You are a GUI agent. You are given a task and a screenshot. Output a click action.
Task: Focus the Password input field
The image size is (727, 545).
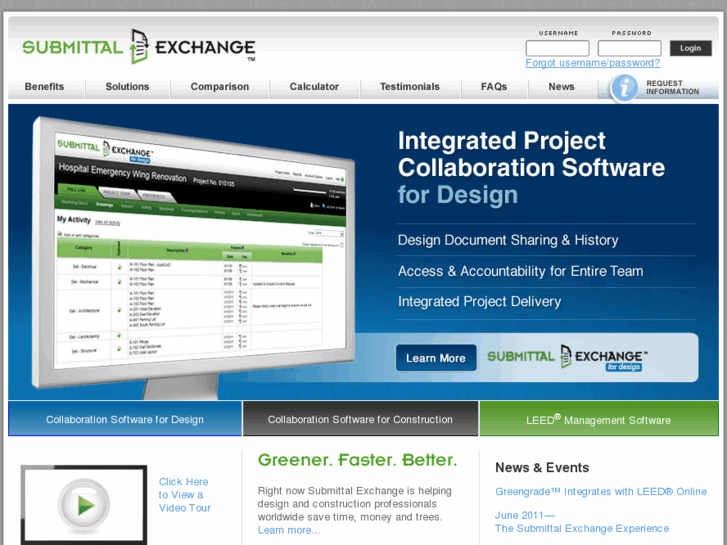[629, 48]
